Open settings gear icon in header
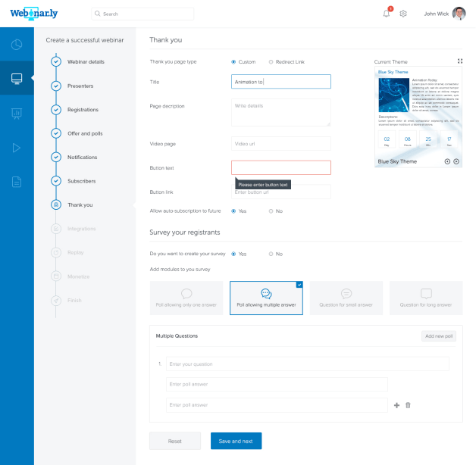 (403, 14)
